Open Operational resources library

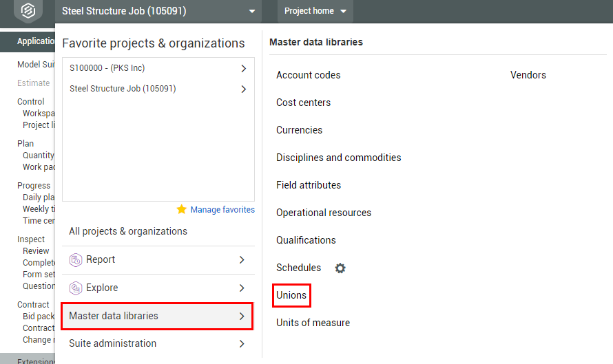coord(324,213)
